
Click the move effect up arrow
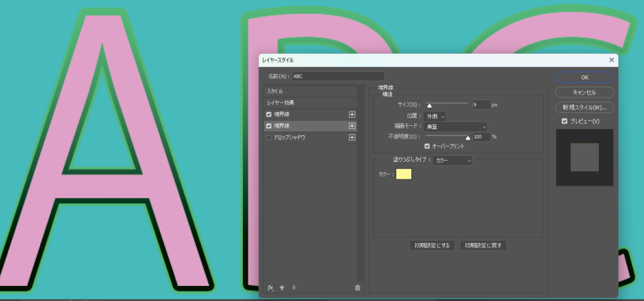[282, 288]
